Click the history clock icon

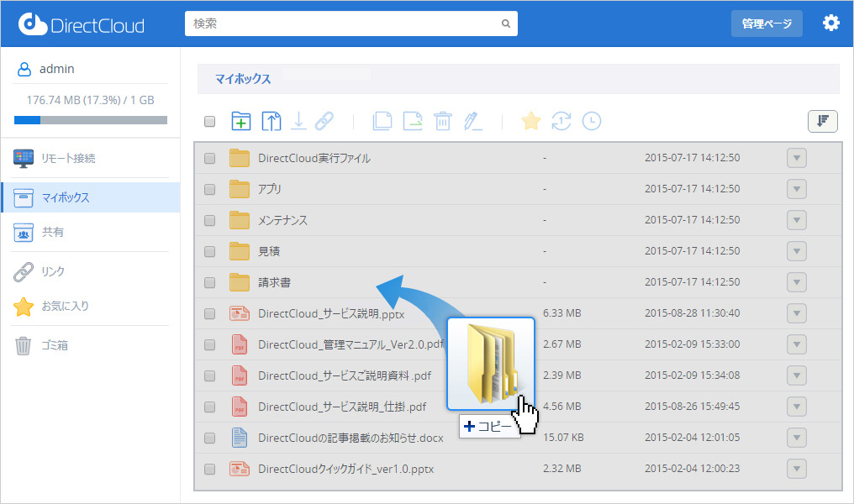pyautogui.click(x=592, y=121)
